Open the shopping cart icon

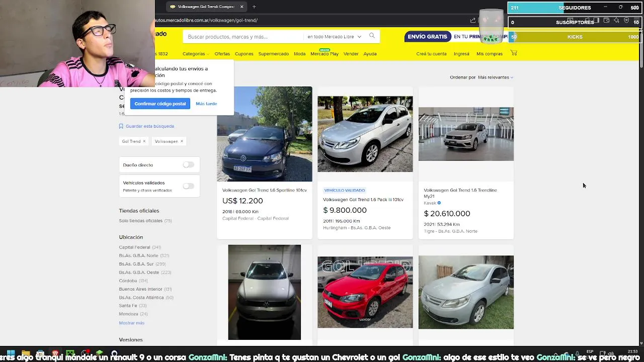514,53
